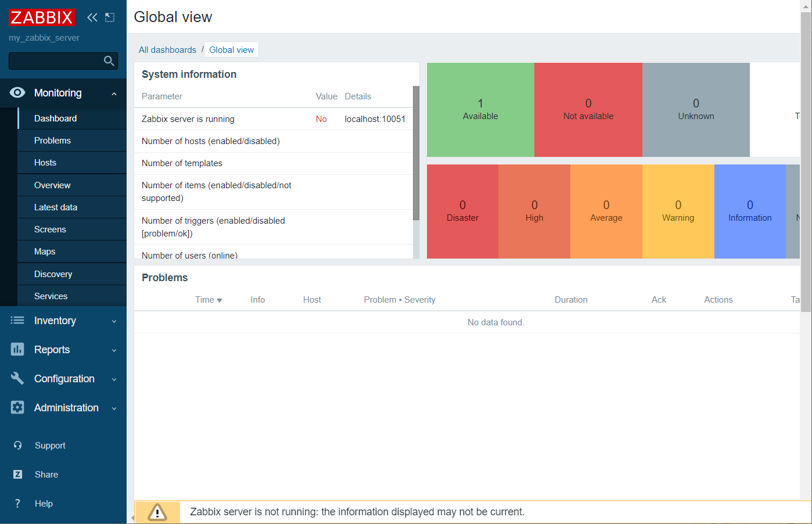Click the search magnifier icon
The height and width of the screenshot is (524, 812).
[109, 61]
